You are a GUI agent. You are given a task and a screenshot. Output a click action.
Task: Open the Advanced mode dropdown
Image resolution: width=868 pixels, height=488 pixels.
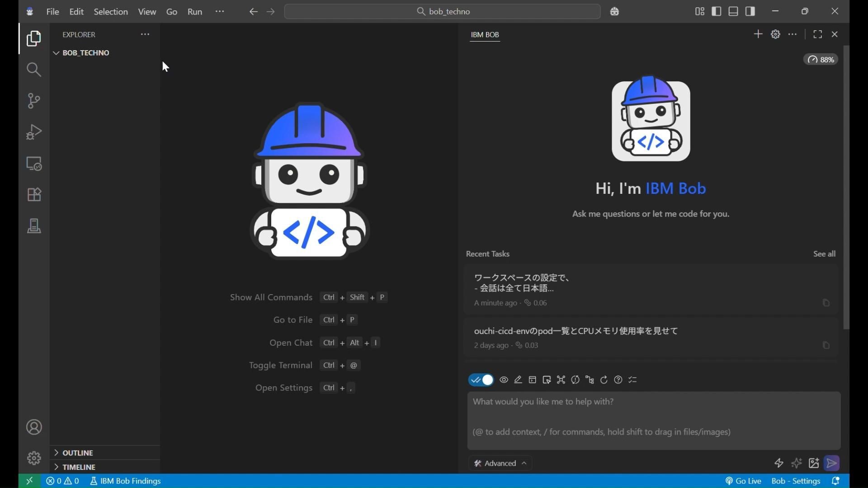tap(500, 463)
